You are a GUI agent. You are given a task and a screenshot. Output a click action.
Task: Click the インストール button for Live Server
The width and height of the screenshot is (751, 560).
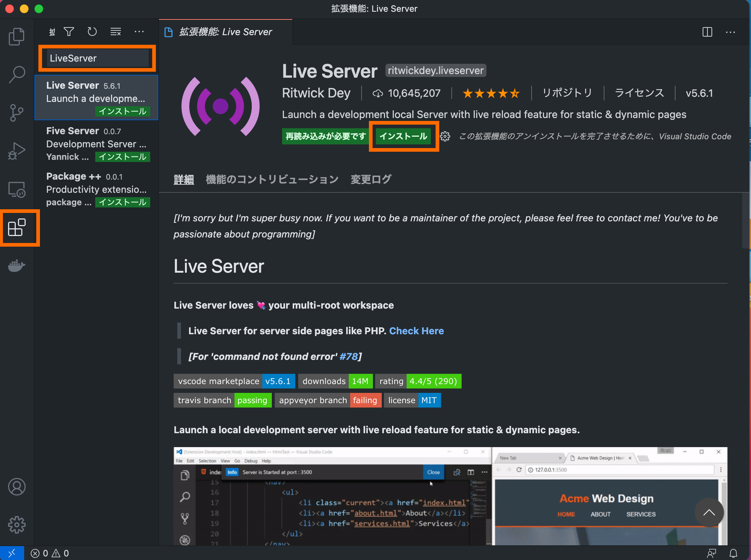(x=403, y=136)
